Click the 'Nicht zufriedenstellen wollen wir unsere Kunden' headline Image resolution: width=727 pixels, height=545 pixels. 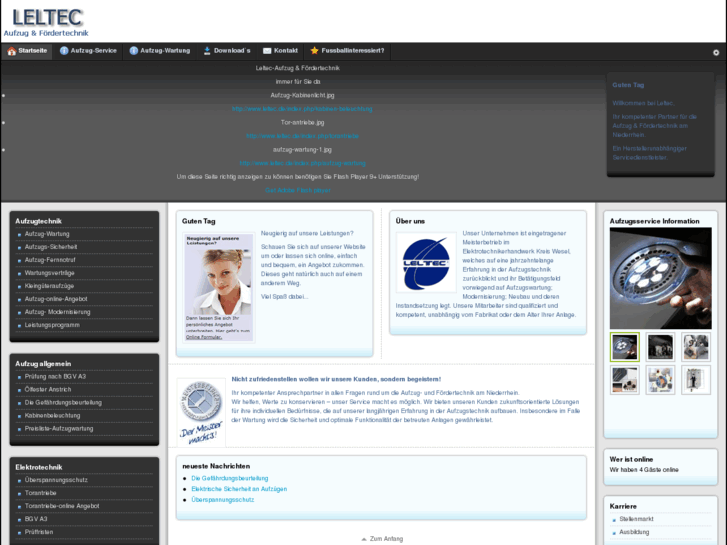(x=336, y=379)
